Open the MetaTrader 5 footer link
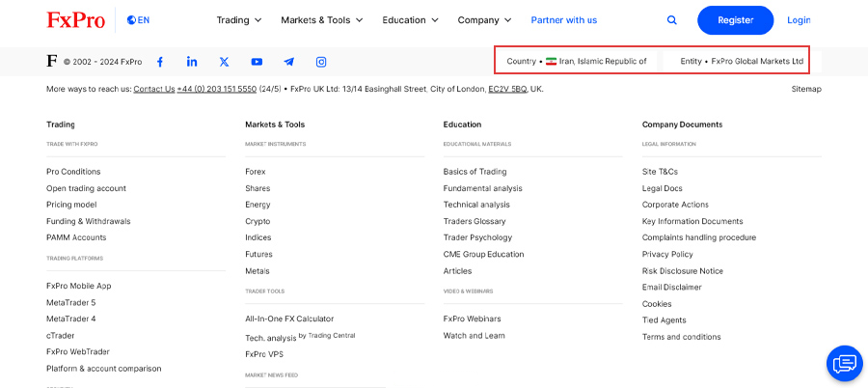The height and width of the screenshot is (388, 868). [71, 302]
